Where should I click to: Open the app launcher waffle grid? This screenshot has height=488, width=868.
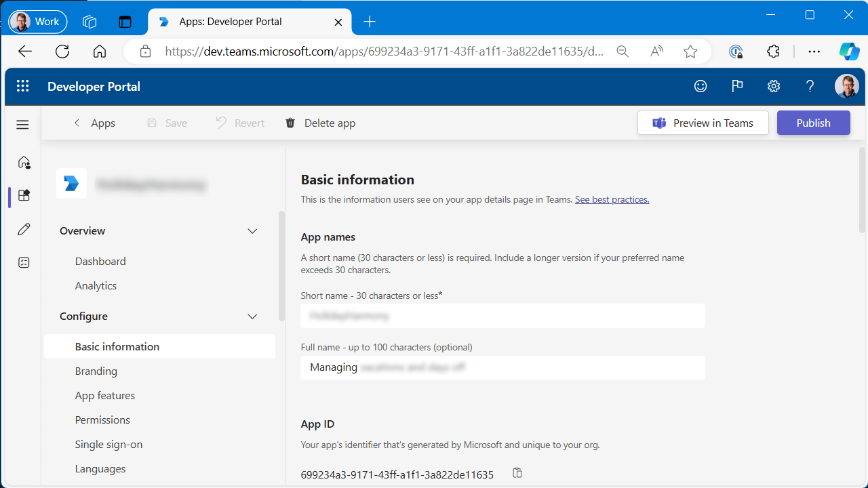(23, 86)
